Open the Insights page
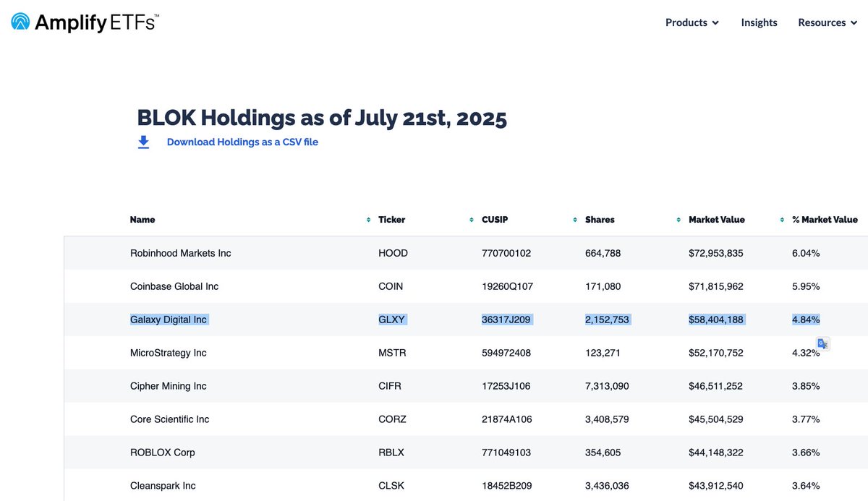The height and width of the screenshot is (501, 868). tap(759, 22)
